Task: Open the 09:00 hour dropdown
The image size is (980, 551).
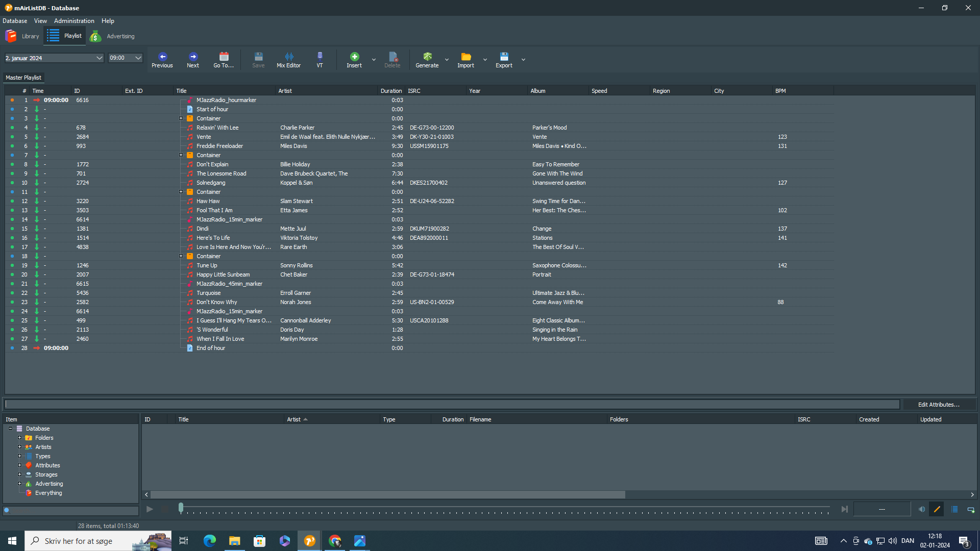Action: click(x=138, y=58)
